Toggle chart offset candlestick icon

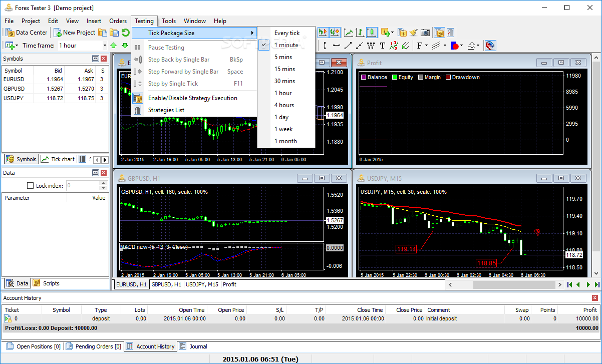pyautogui.click(x=335, y=33)
